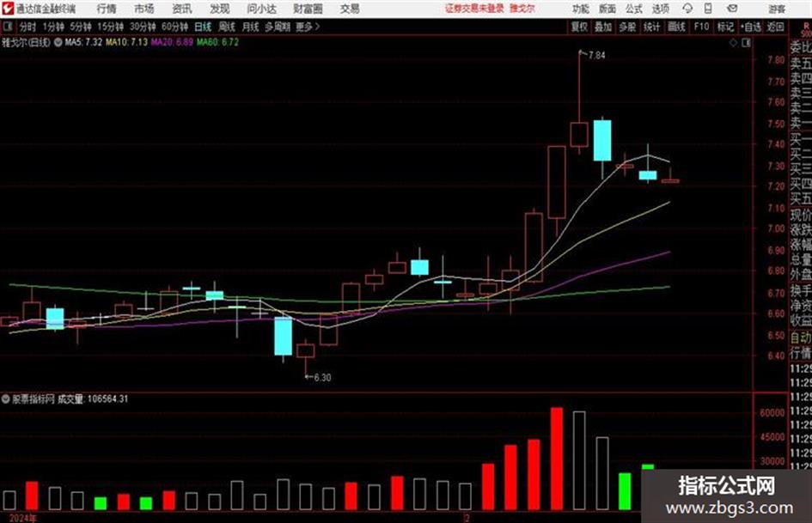Switch to 30分钟 period
Viewport: 812px width, 523px height.
point(143,27)
